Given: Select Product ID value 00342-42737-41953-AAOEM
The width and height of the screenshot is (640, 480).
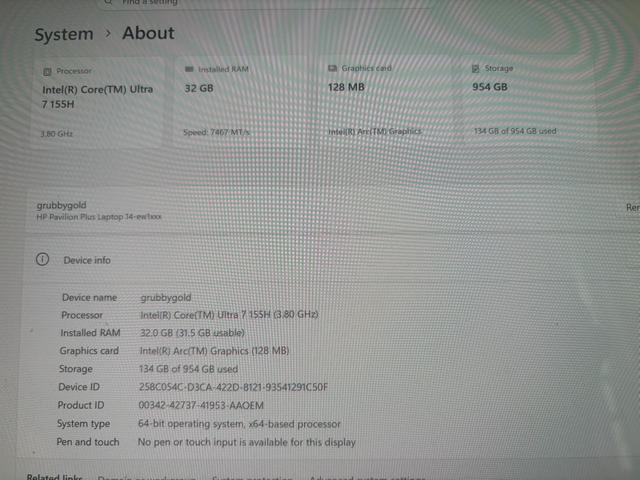Looking at the screenshot, I should click(201, 405).
